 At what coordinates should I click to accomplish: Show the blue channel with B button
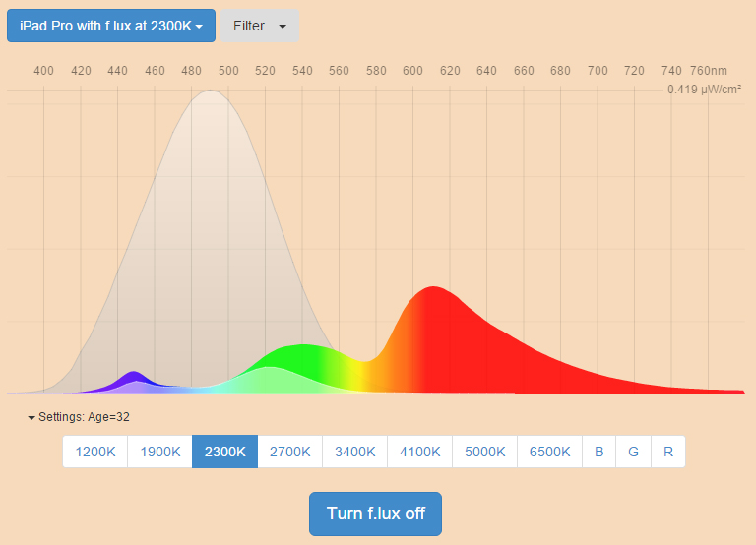point(598,452)
